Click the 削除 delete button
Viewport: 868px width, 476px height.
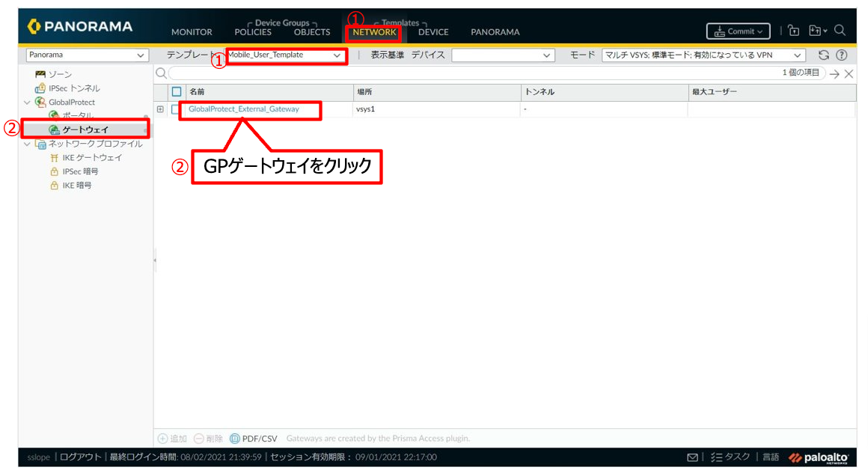coord(208,439)
